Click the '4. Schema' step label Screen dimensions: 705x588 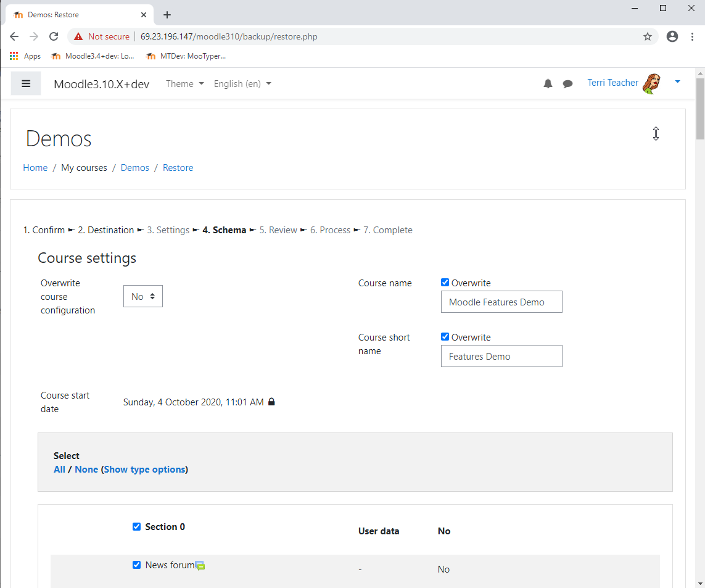click(225, 230)
